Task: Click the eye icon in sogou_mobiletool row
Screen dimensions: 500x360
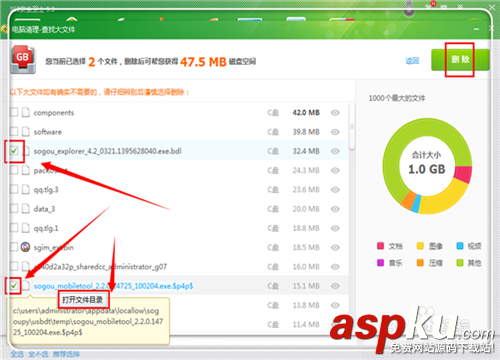Action: 335,286
